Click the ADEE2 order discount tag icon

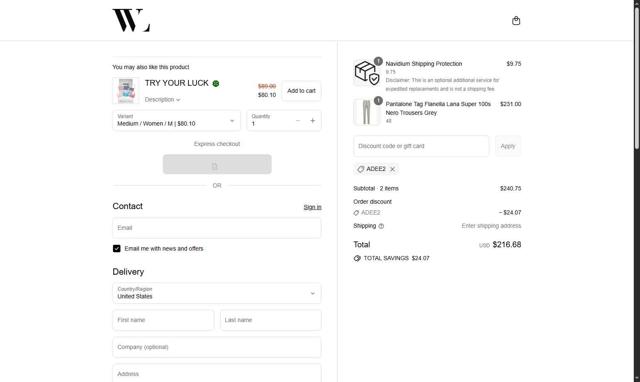click(x=356, y=213)
